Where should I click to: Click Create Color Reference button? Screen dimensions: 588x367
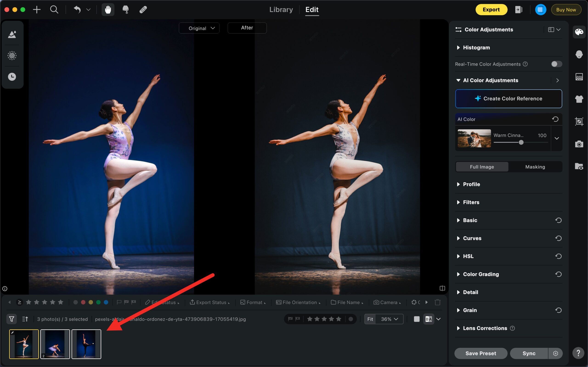click(508, 98)
